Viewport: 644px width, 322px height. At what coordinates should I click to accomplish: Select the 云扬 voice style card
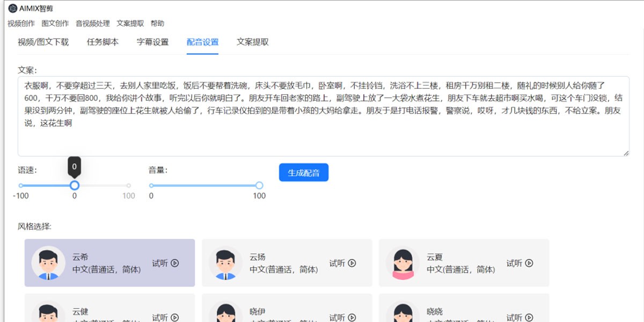pos(287,262)
